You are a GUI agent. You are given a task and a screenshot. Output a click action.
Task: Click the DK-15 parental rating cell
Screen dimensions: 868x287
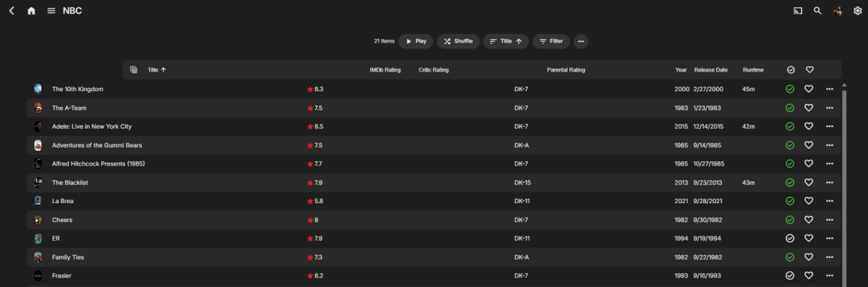(523, 182)
